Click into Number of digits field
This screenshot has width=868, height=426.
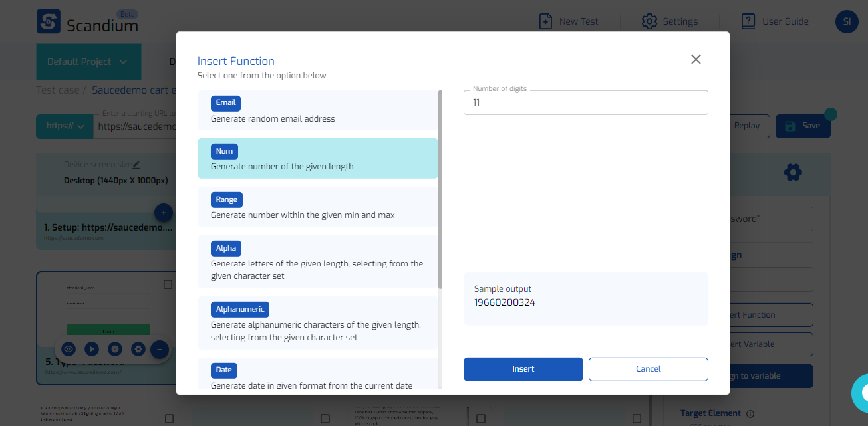(x=585, y=103)
